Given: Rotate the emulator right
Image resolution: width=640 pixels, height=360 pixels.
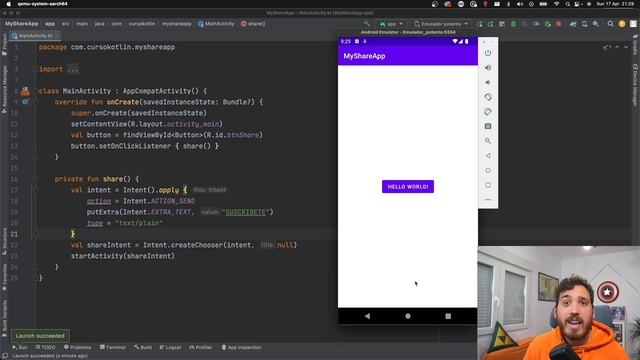Looking at the screenshot, I should (x=488, y=112).
